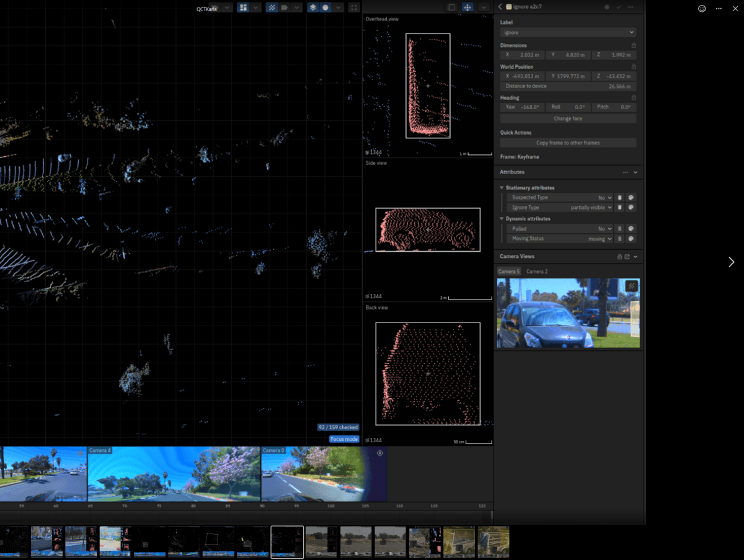Toggle the move arrows tool above the Overhead view
744x560 pixels.
(468, 7)
